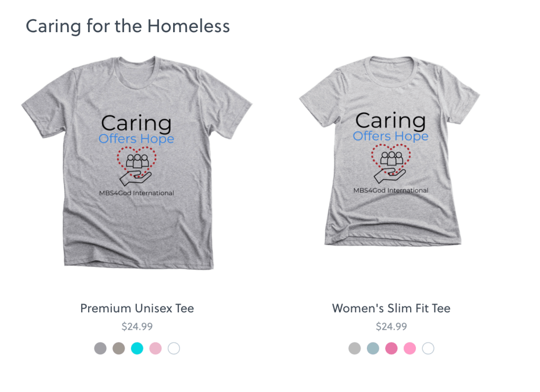This screenshot has height=392, width=540.
Task: Open the Premium Unisex Tee product link
Action: pos(137,308)
